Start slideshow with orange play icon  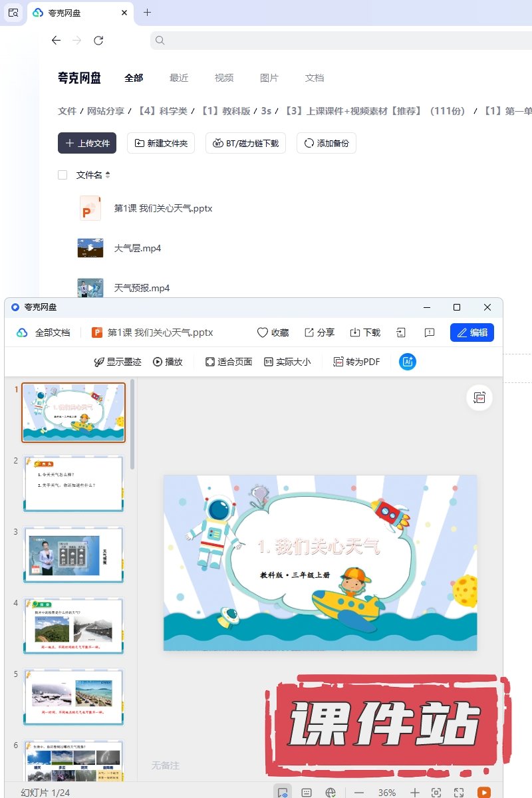(x=483, y=792)
